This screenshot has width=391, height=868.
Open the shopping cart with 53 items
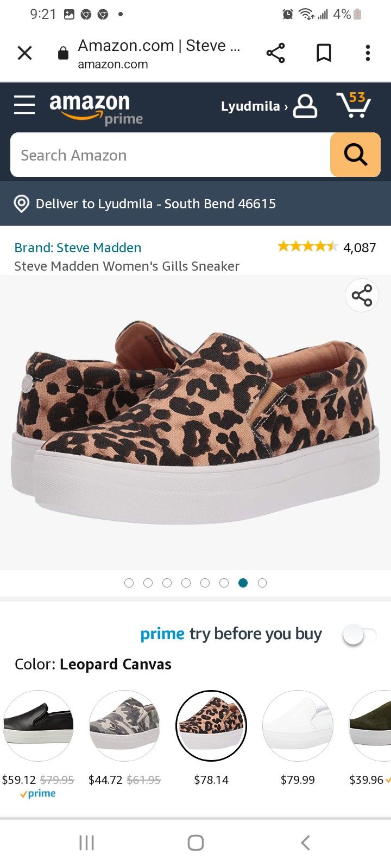(354, 105)
